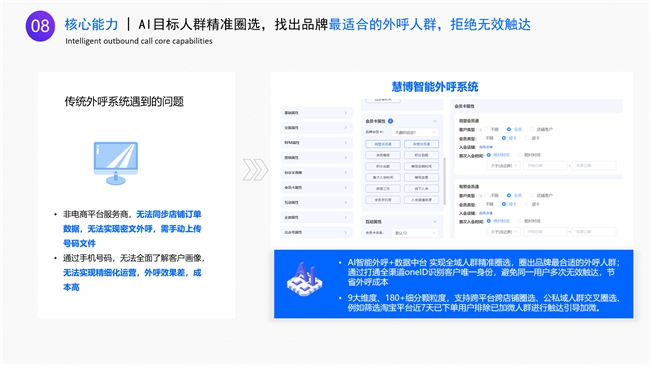This screenshot has width=650, height=365.
Task: Open the 默认12 dropdown under 互动属性
Action: pos(415,233)
